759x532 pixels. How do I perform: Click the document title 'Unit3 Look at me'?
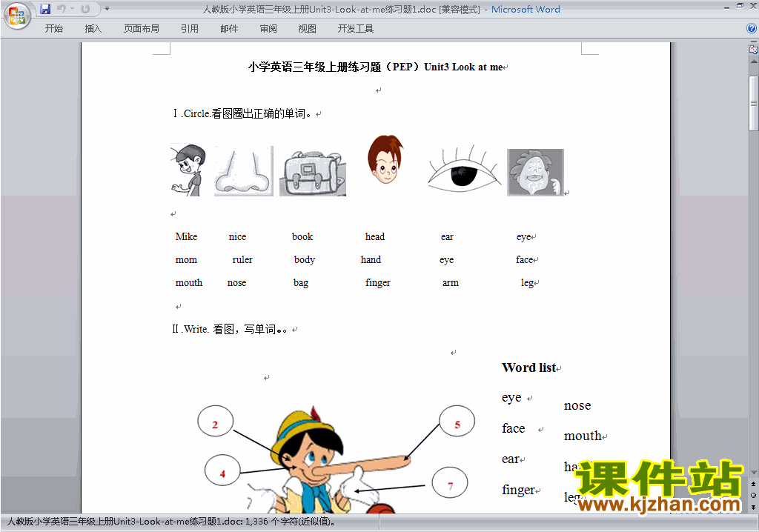[x=464, y=67]
